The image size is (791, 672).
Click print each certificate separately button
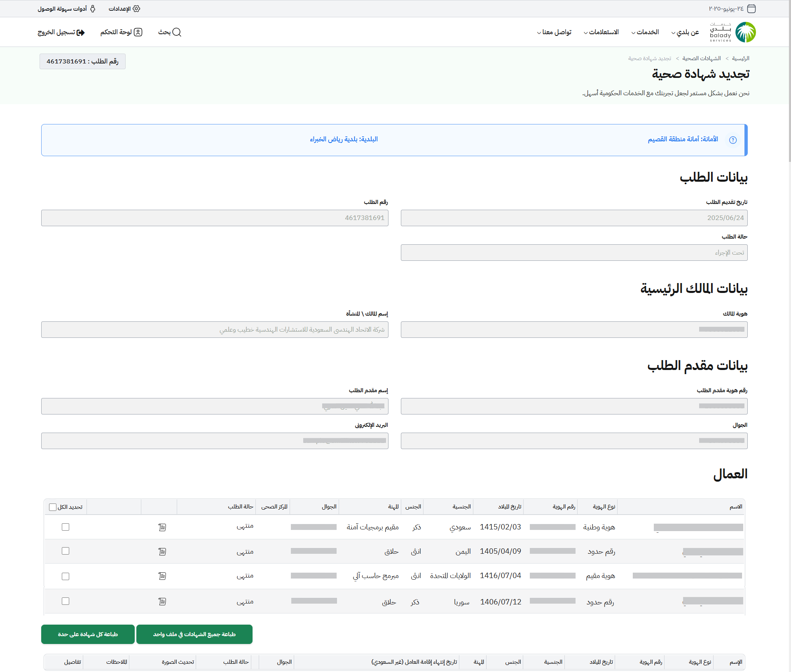(x=88, y=635)
